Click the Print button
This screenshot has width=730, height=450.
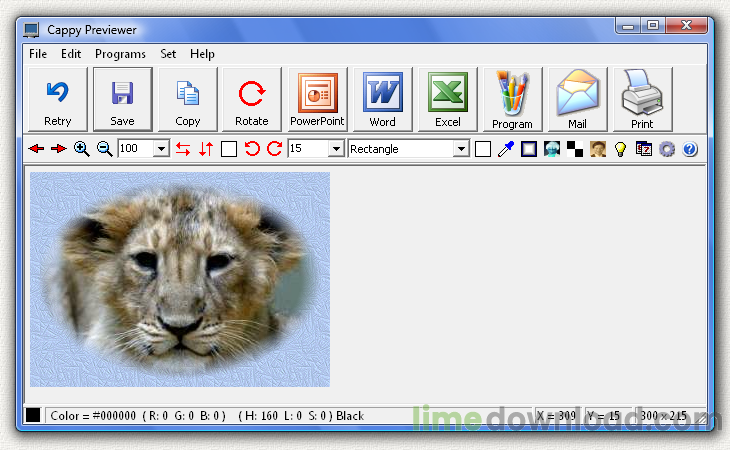coord(642,99)
